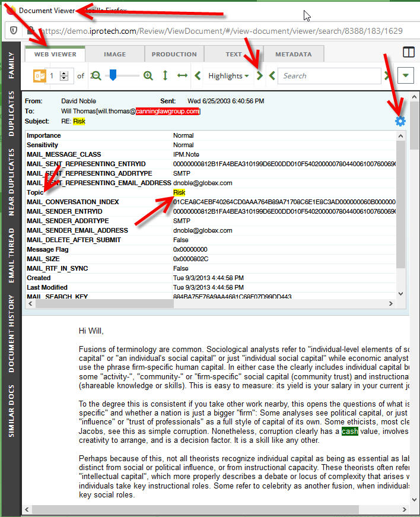Open the Highlights dropdown
Screen dimensions: 420x517
click(x=228, y=76)
